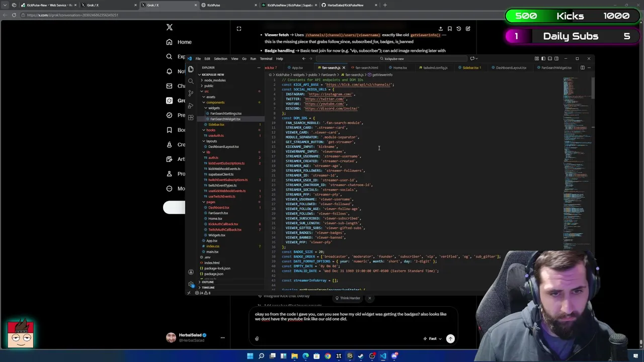Click the VS Code Go Back arrow

coord(303,58)
